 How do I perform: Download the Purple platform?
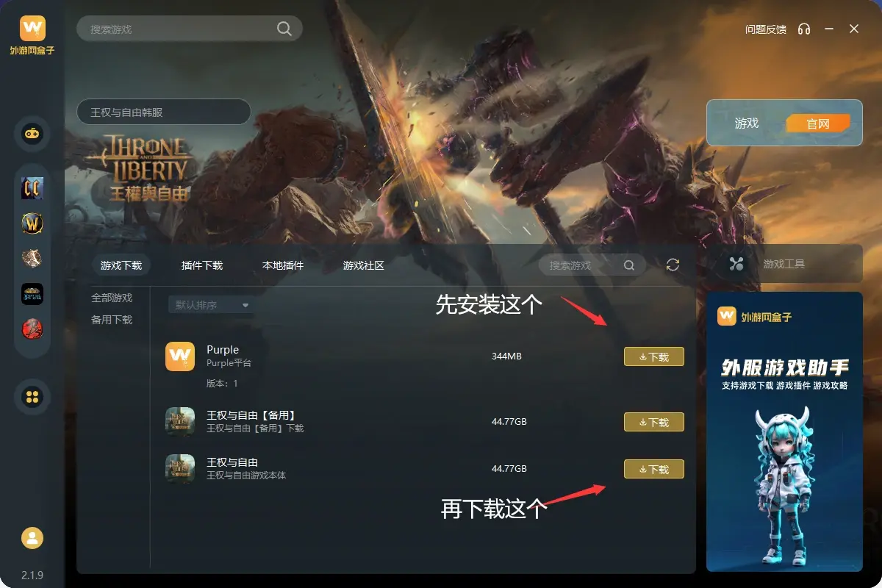point(654,356)
